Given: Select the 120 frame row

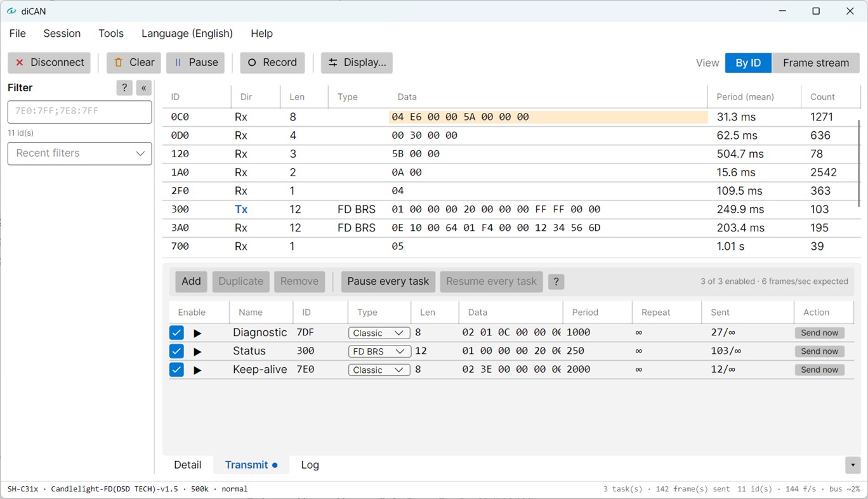Looking at the screenshot, I should click(511, 154).
